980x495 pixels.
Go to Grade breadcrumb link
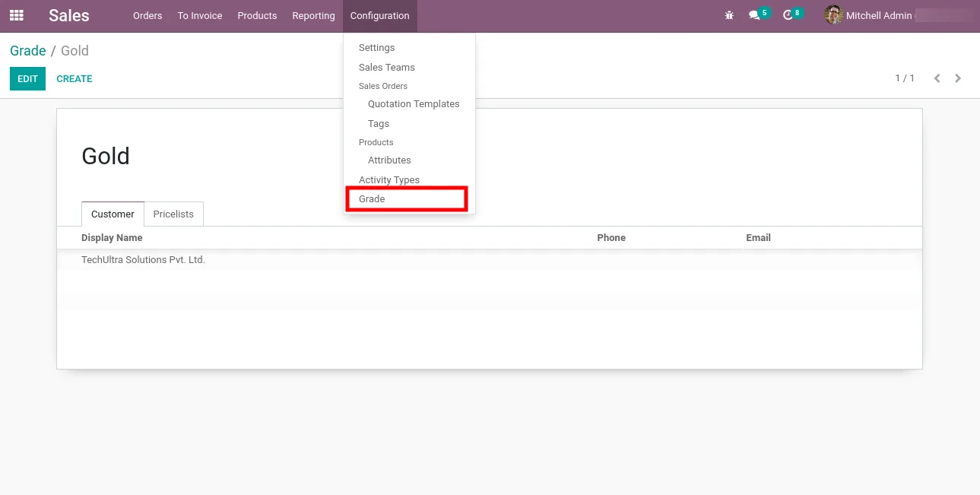click(x=28, y=51)
